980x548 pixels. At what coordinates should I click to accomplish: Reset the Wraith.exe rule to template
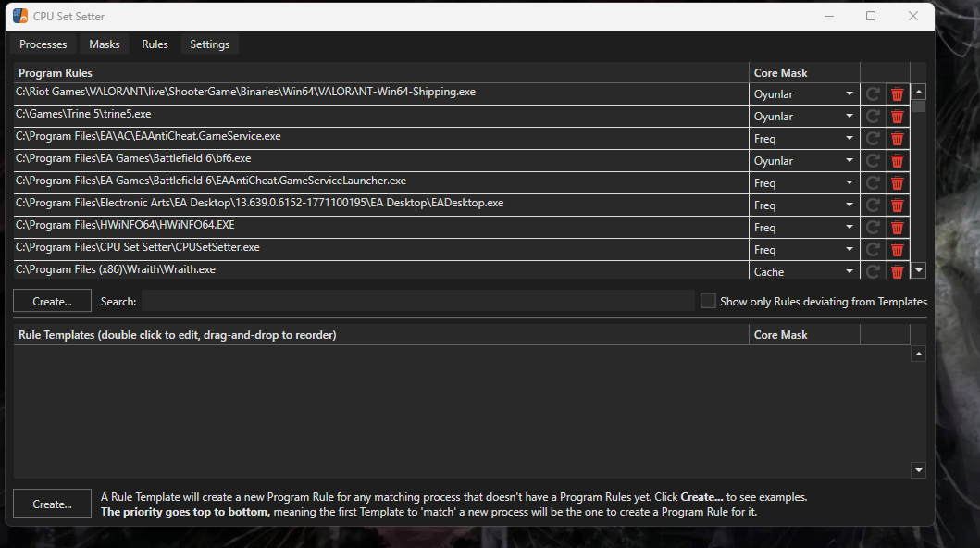click(x=873, y=271)
